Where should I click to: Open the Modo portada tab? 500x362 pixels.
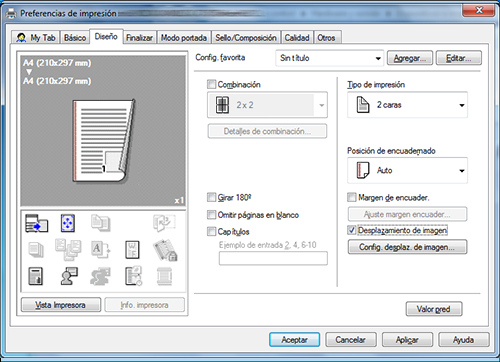click(x=184, y=38)
